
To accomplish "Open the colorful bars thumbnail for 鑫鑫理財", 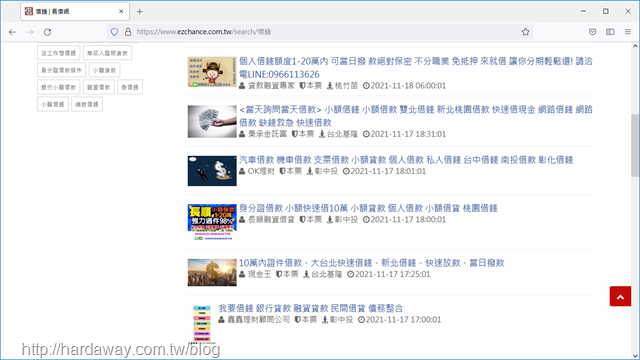I will click(202, 324).
